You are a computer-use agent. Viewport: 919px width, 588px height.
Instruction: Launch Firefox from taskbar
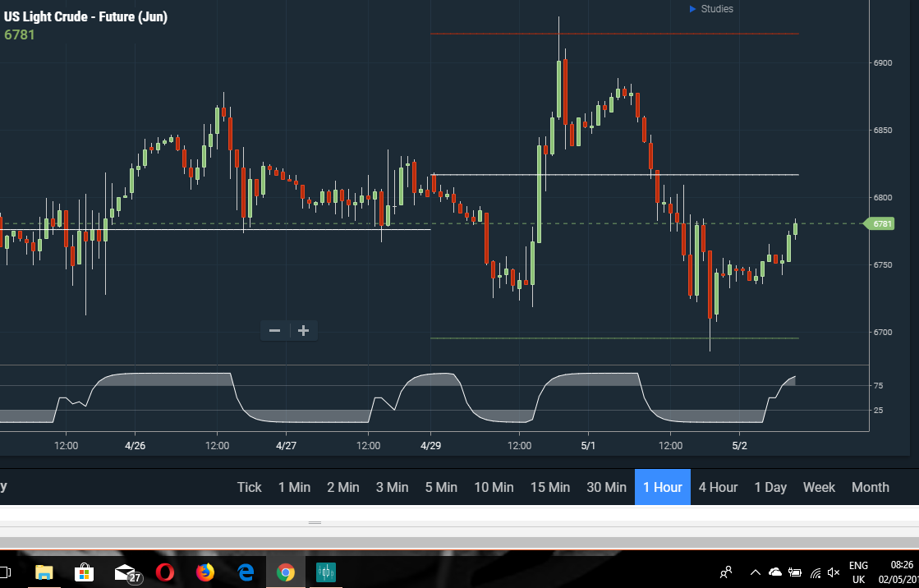[x=205, y=572]
